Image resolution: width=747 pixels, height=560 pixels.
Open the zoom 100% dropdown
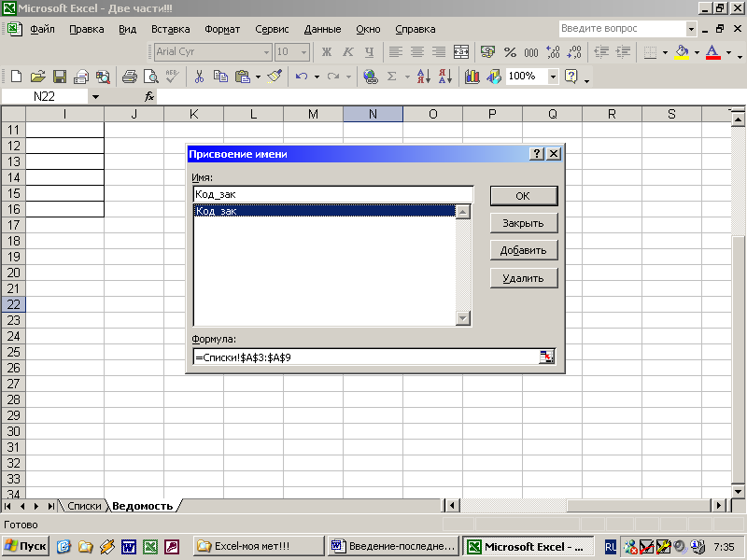coord(553,77)
